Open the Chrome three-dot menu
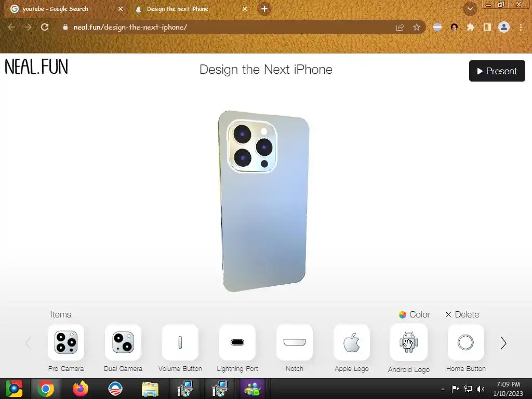532x399 pixels. [x=521, y=27]
